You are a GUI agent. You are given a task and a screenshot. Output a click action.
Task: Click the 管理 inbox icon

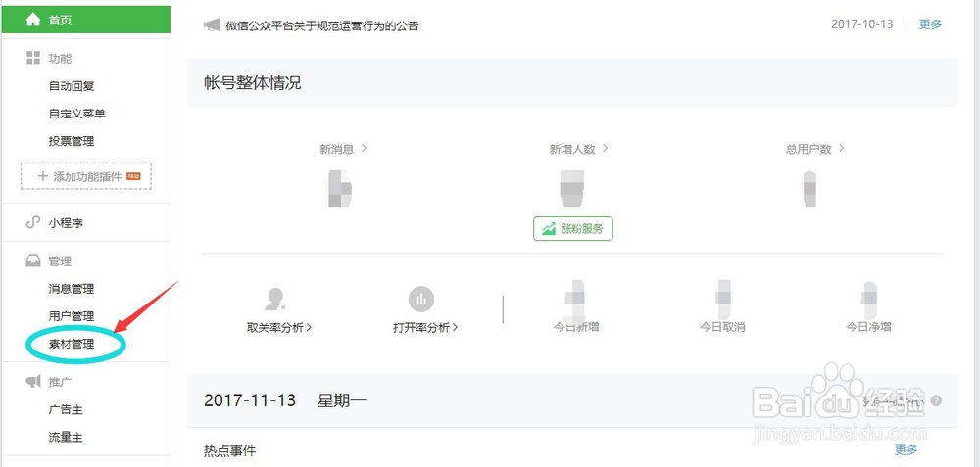coord(33,261)
